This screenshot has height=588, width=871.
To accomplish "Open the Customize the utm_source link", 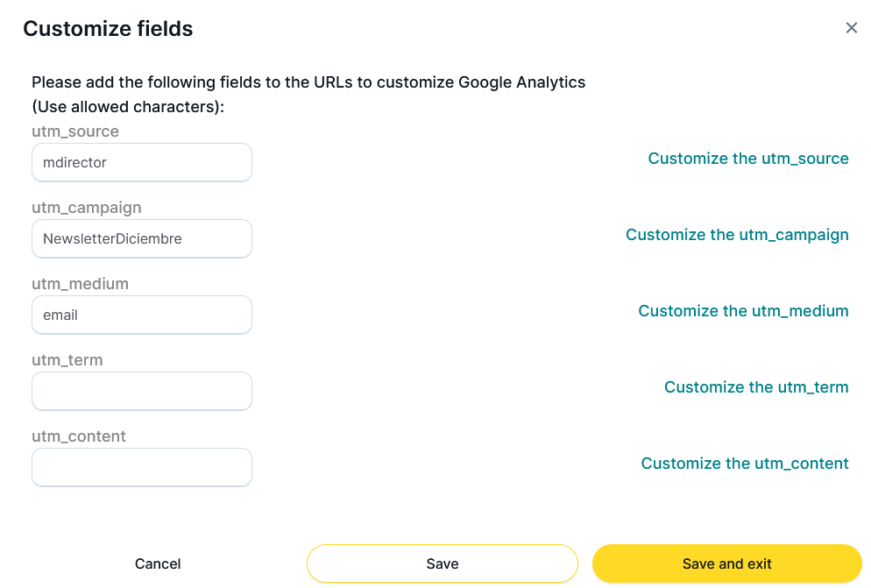I will (x=748, y=159).
